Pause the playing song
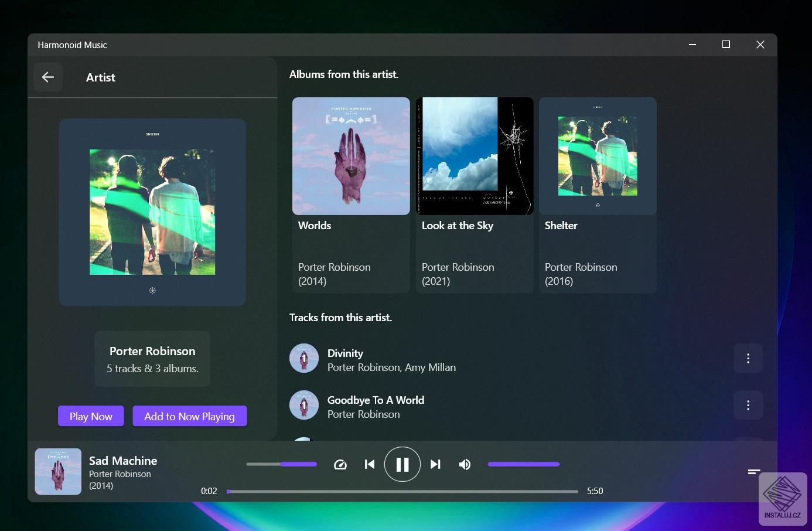The width and height of the screenshot is (812, 531). point(402,464)
